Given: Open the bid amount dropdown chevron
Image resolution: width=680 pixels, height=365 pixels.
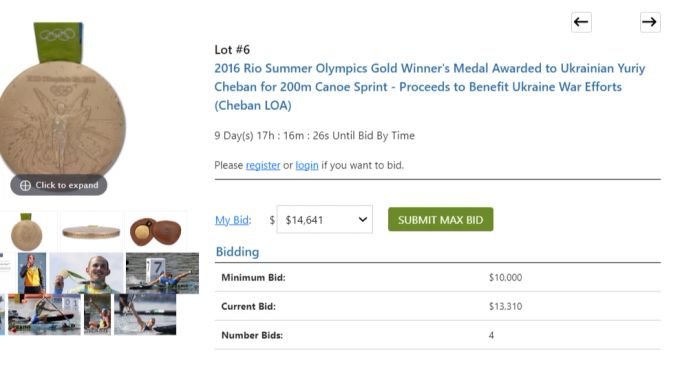Looking at the screenshot, I should point(363,219).
